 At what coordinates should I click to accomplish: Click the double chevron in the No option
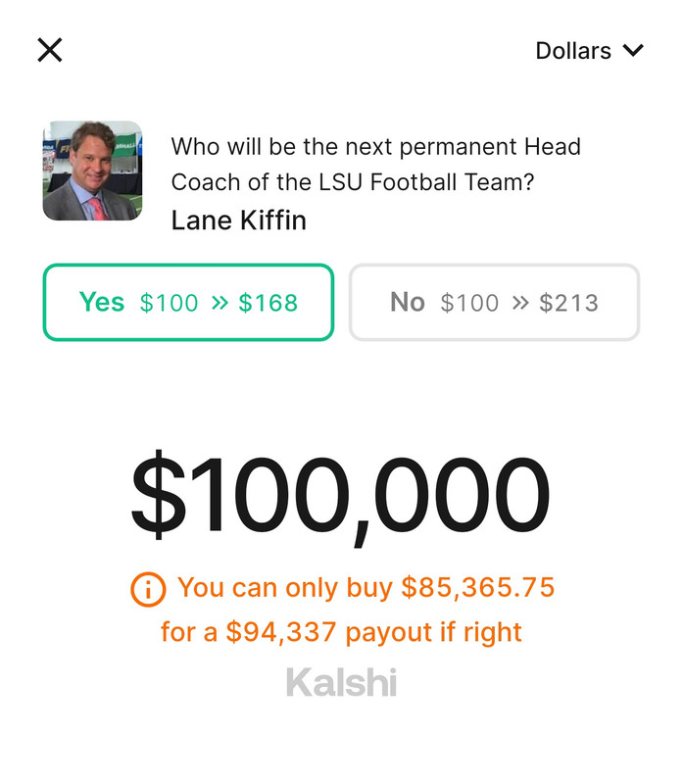pyautogui.click(x=519, y=303)
